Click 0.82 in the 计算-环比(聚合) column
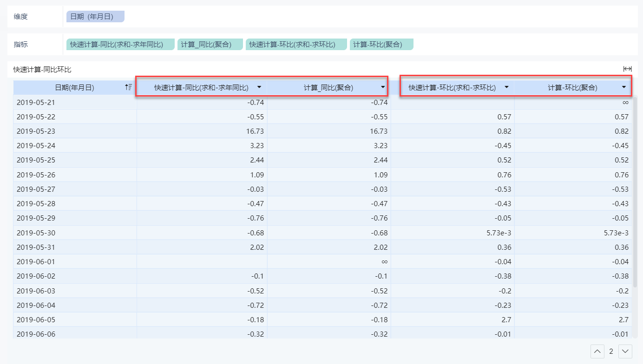 click(x=621, y=131)
